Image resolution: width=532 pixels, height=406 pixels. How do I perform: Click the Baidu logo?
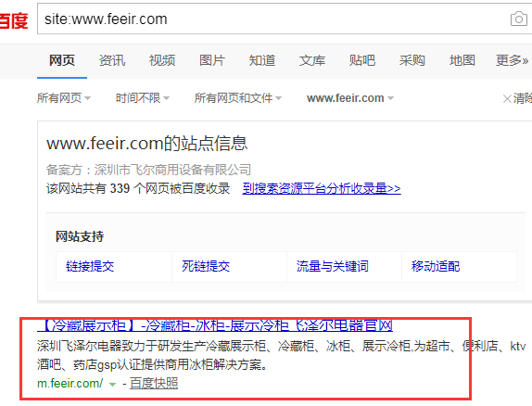14,20
